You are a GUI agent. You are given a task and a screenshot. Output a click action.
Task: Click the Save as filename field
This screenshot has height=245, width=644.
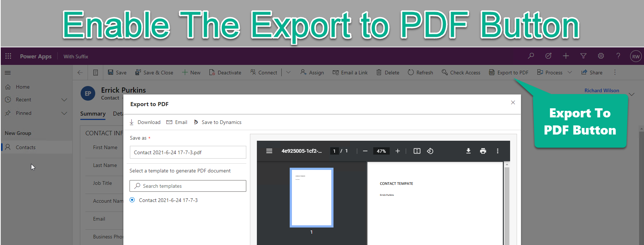[188, 152]
